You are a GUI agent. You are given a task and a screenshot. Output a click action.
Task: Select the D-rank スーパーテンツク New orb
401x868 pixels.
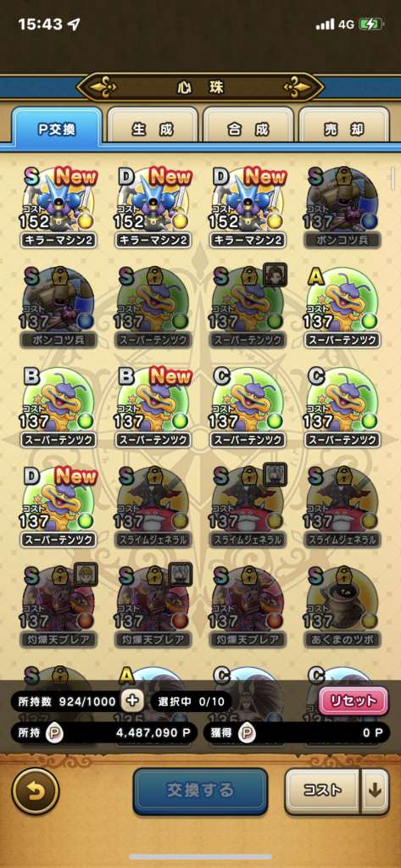coord(59,507)
